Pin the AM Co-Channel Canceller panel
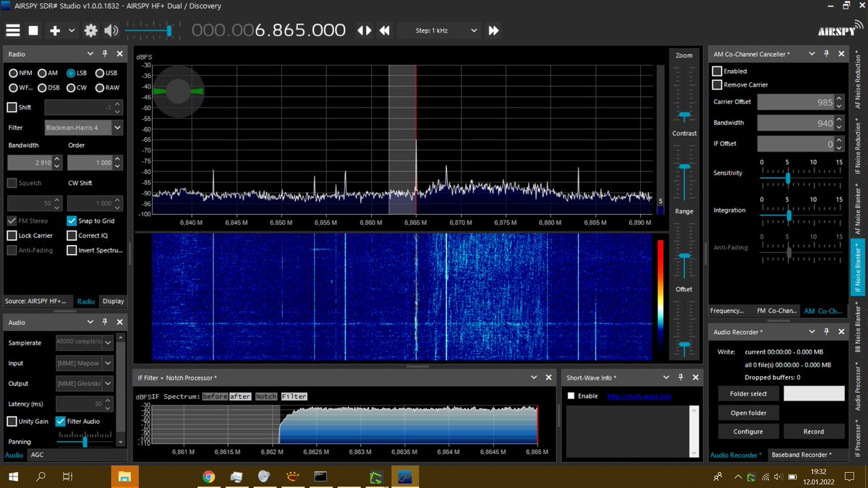The image size is (868, 488). [826, 53]
